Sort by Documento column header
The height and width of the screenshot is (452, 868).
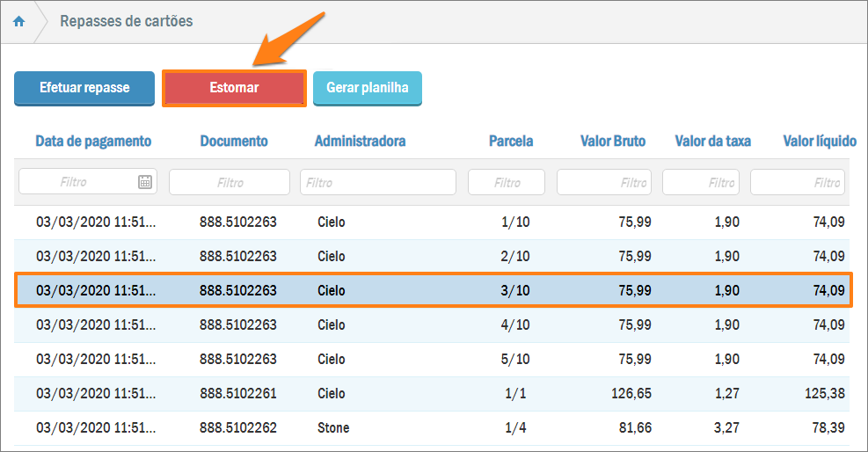coord(234,141)
